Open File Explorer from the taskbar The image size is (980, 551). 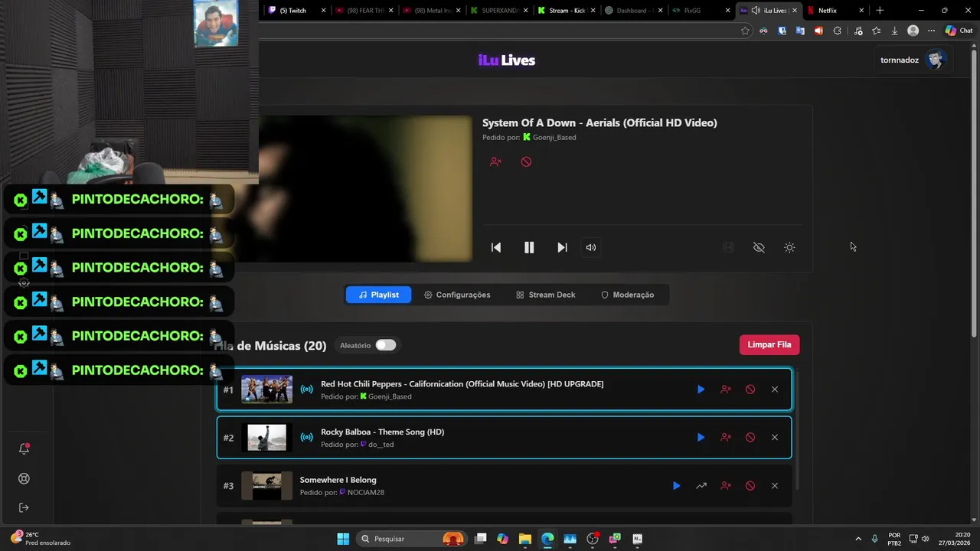pos(524,539)
